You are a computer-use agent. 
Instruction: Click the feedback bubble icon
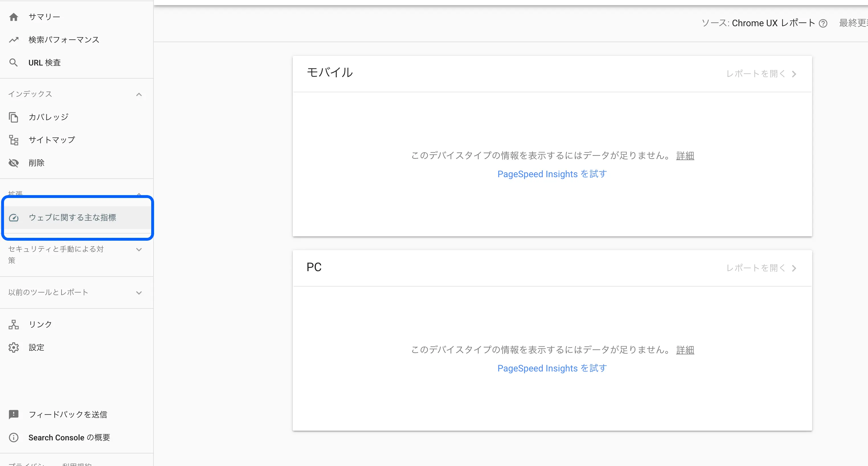(13, 414)
